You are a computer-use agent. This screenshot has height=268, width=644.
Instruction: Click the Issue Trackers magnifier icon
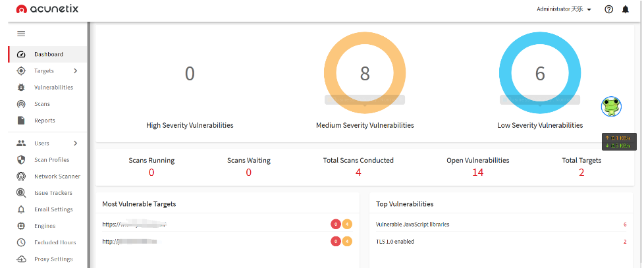point(21,193)
